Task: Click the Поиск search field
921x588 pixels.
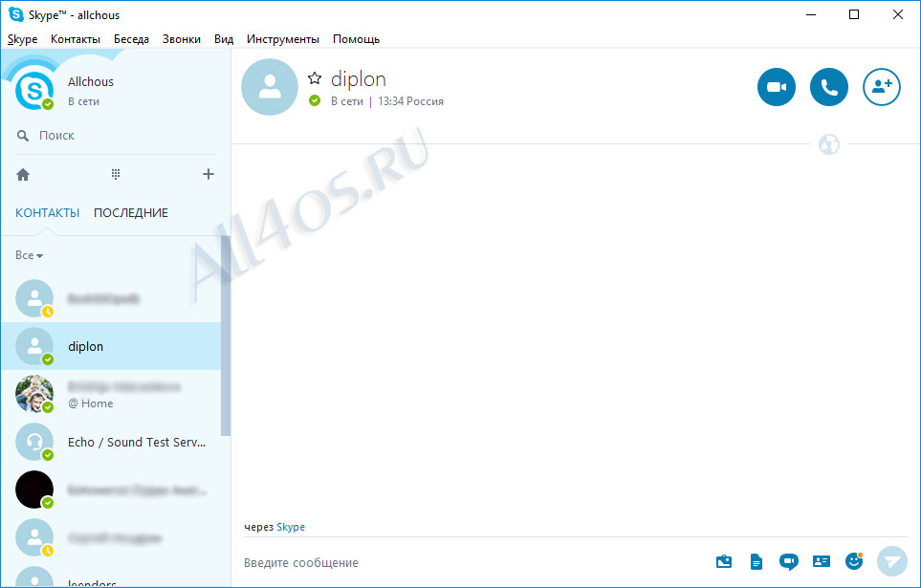Action: 117,136
